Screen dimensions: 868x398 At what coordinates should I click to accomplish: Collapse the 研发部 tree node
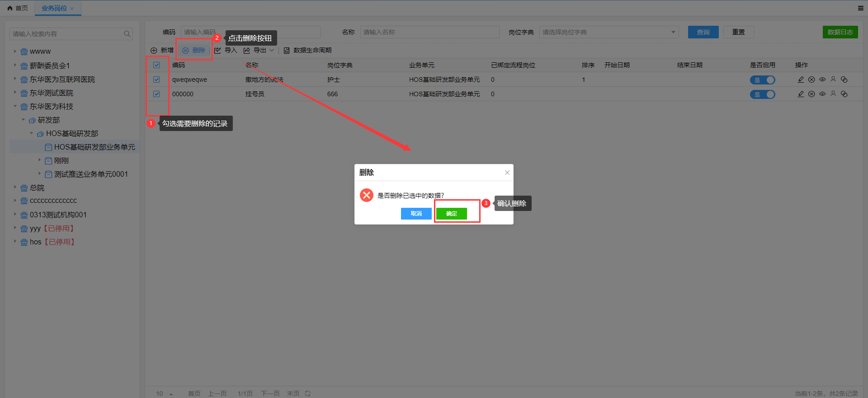[24, 120]
